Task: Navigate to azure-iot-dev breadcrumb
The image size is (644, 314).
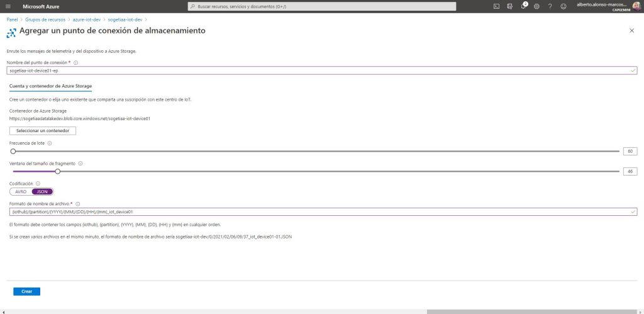Action: tap(87, 20)
